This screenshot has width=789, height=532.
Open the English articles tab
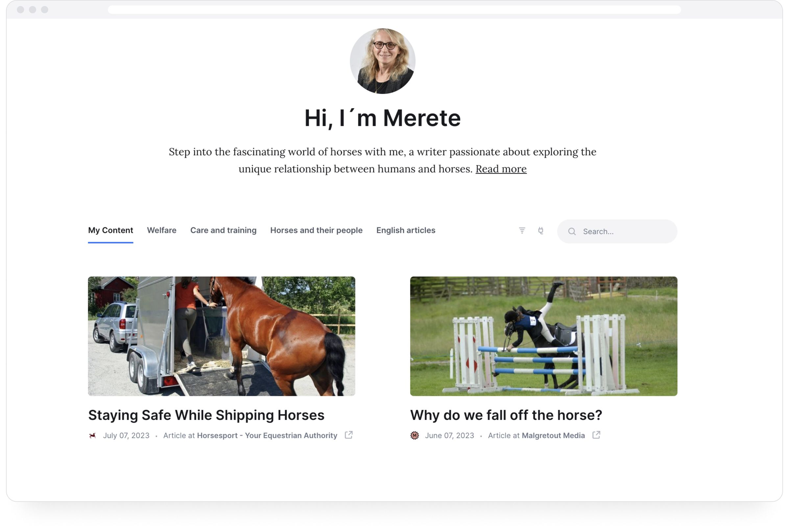click(x=406, y=230)
